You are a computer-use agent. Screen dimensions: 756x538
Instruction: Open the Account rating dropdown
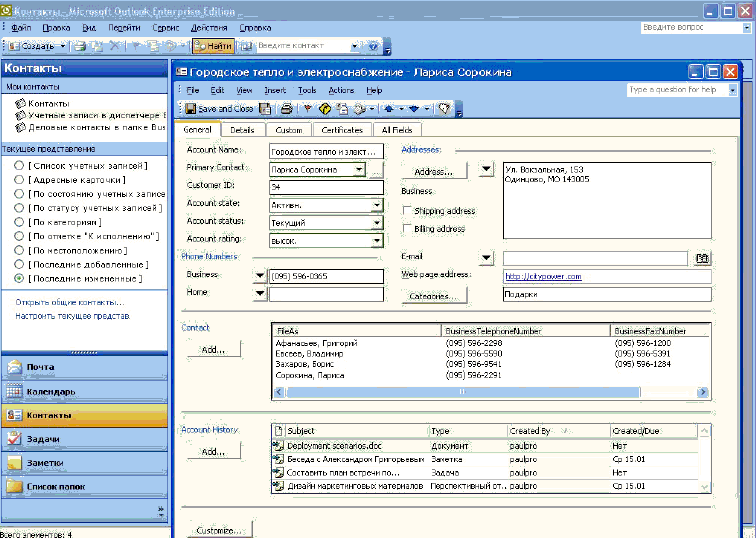(377, 241)
